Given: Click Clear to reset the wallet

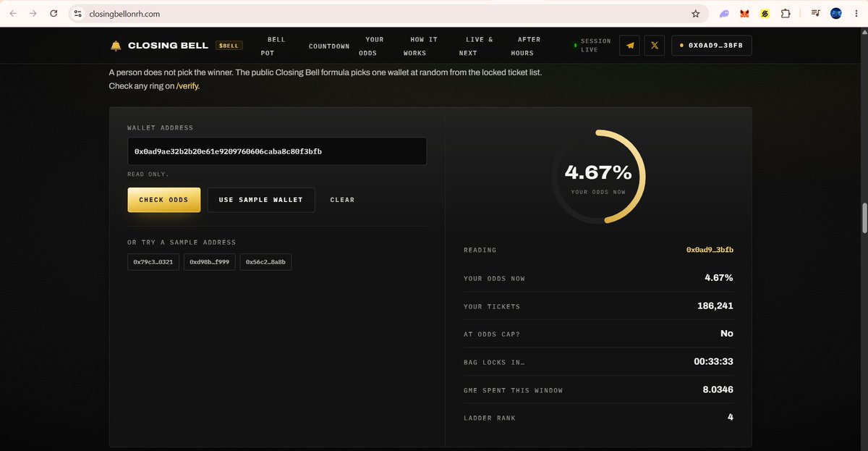Looking at the screenshot, I should click(342, 200).
